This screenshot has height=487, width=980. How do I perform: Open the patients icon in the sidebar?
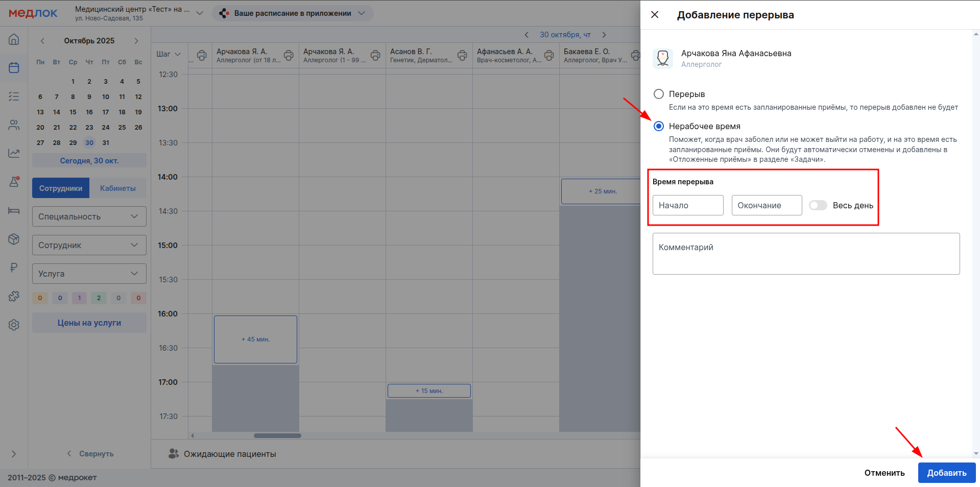coord(14,125)
